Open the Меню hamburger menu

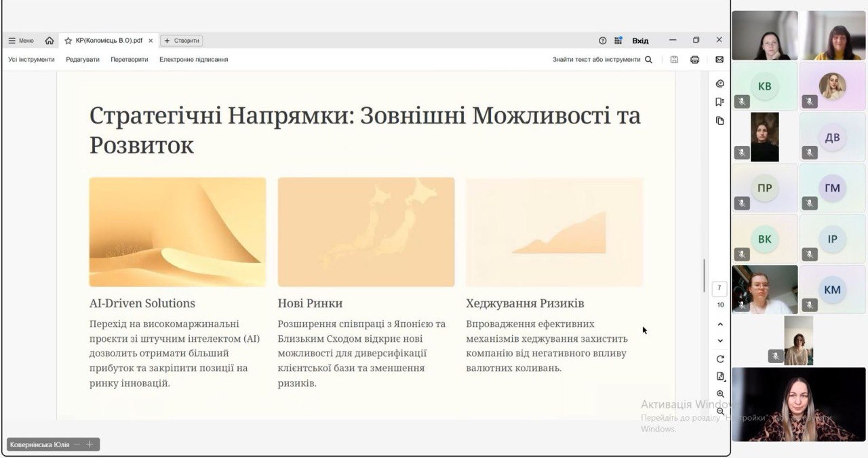point(21,41)
